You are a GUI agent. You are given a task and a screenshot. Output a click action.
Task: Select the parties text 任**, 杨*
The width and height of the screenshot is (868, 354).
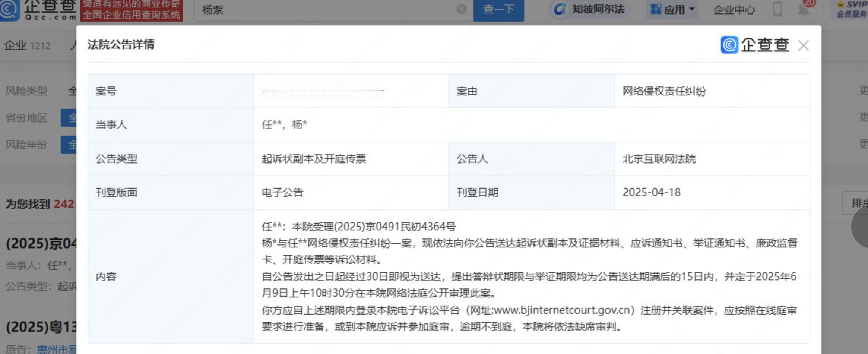point(284,124)
